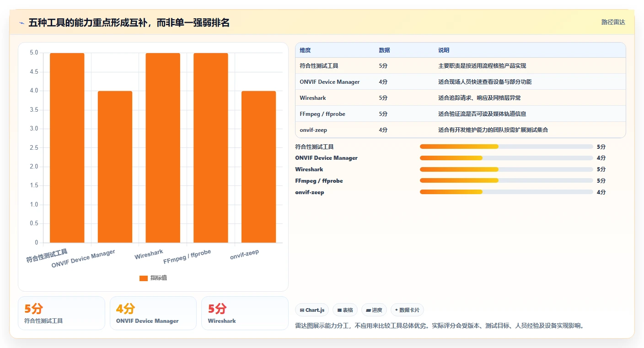Viewport: 644px width, 348px height.
Task: Open the 5分 Wireshark data card
Action: [245, 313]
